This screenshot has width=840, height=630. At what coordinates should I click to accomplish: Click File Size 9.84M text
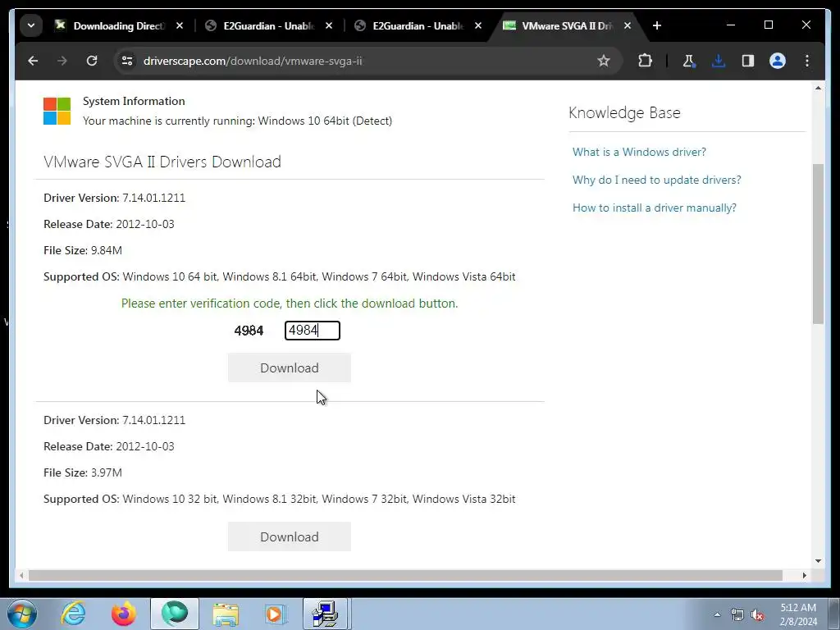coord(83,250)
